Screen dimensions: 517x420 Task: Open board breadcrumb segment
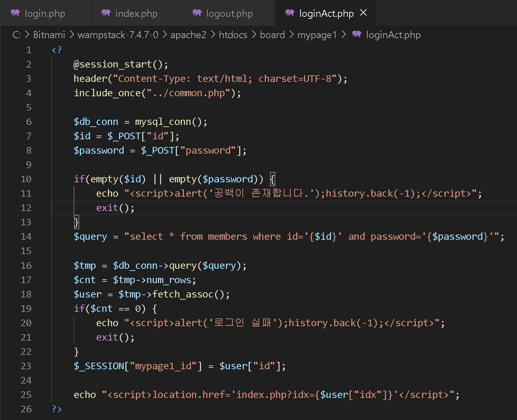[x=273, y=35]
